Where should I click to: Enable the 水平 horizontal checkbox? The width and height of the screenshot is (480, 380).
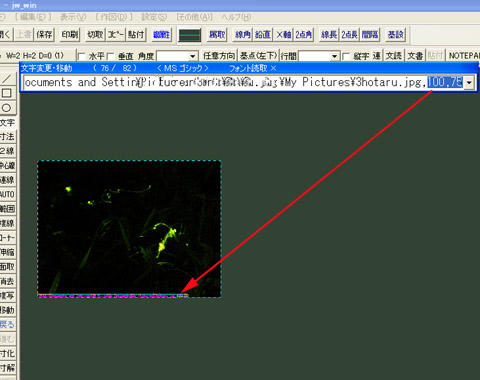(82, 56)
